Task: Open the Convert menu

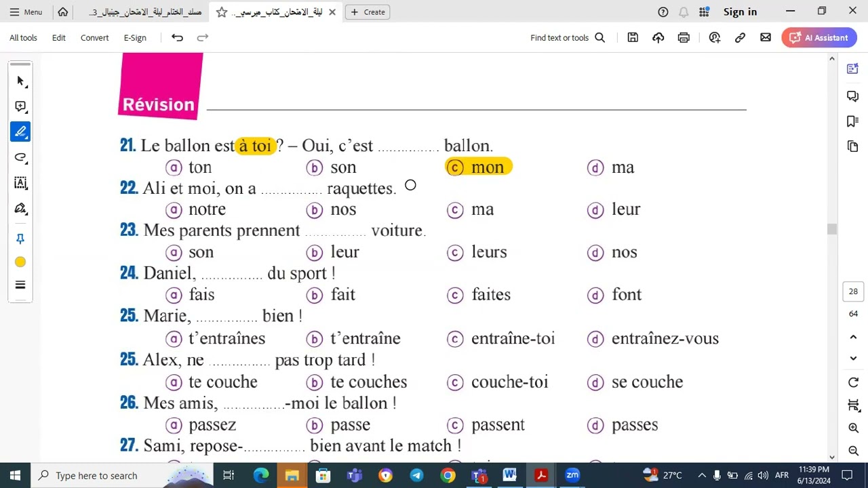Action: tap(94, 38)
